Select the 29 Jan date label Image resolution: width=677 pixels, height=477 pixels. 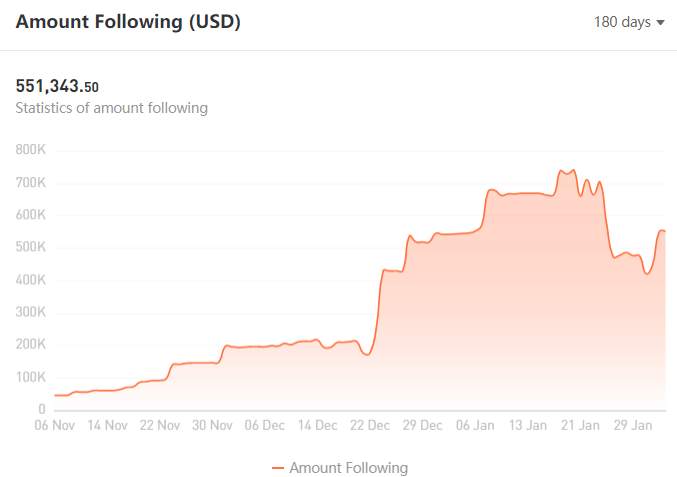(633, 425)
